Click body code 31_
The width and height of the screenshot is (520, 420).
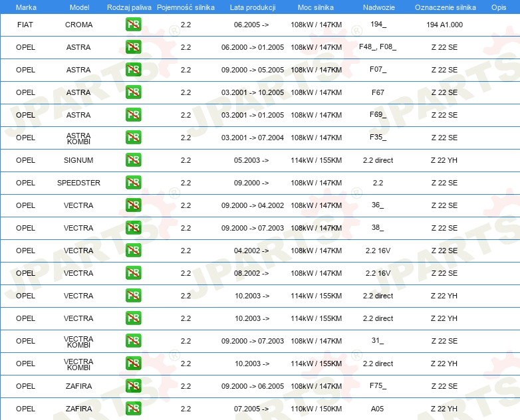pos(378,341)
